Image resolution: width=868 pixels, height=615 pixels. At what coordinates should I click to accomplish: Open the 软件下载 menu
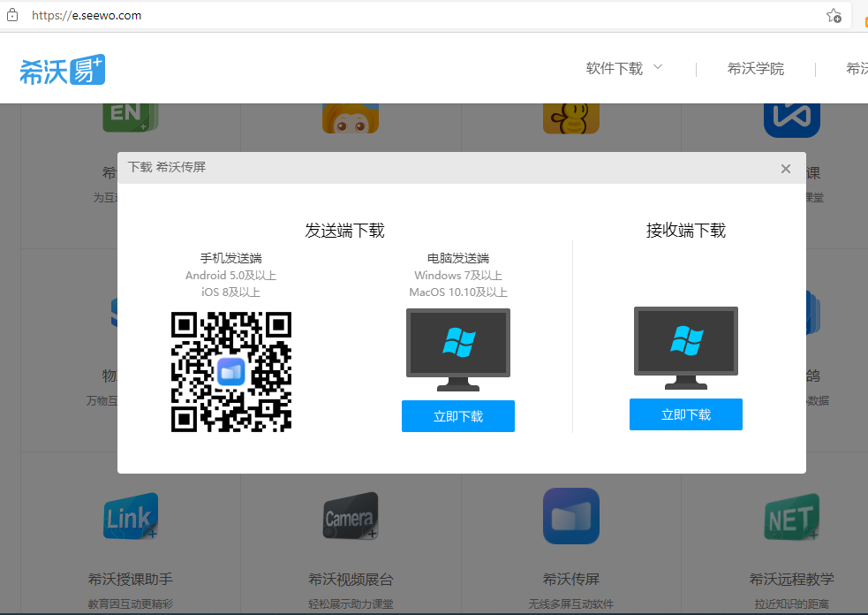[x=614, y=69]
